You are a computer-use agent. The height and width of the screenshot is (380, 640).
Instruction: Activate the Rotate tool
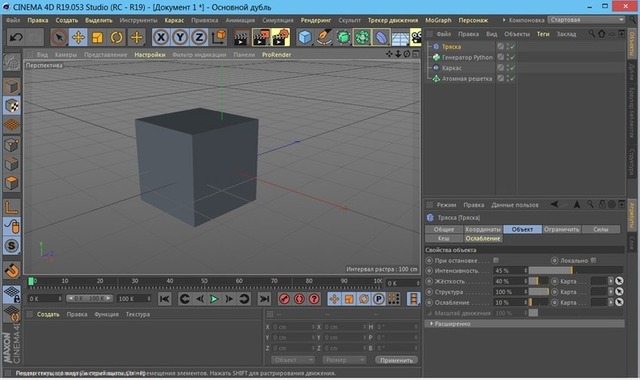pyautogui.click(x=116, y=38)
